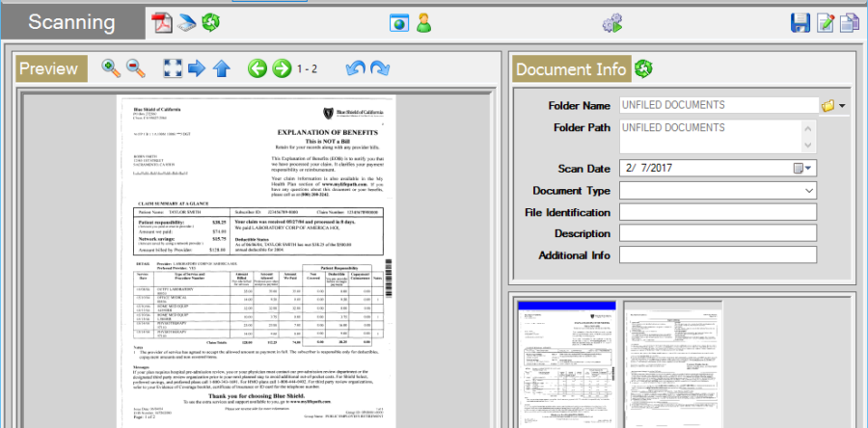Viewport: 868px width, 428px height.
Task: Click the gears run-process icon
Action: coord(613,22)
